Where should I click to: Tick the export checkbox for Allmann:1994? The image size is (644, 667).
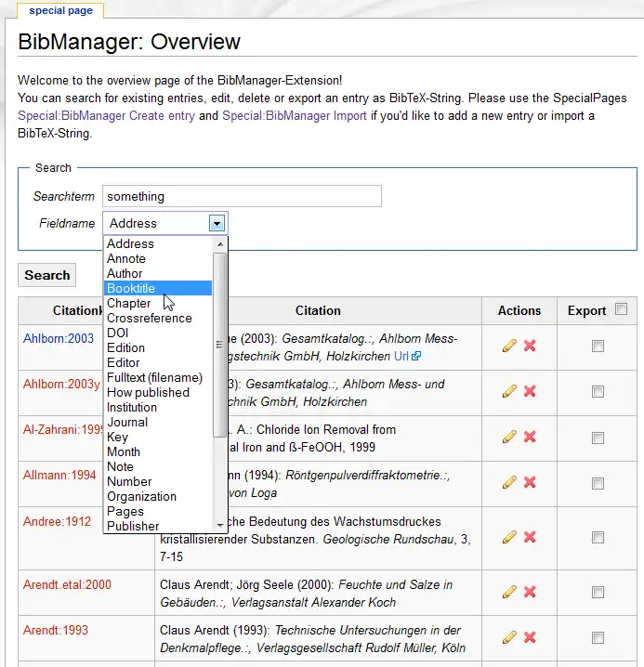pyautogui.click(x=598, y=481)
